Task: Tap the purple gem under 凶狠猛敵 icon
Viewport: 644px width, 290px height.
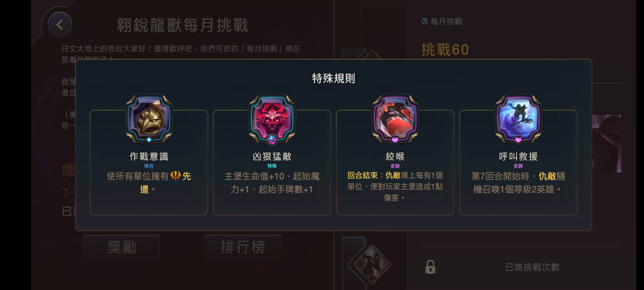Action: pyautogui.click(x=272, y=140)
